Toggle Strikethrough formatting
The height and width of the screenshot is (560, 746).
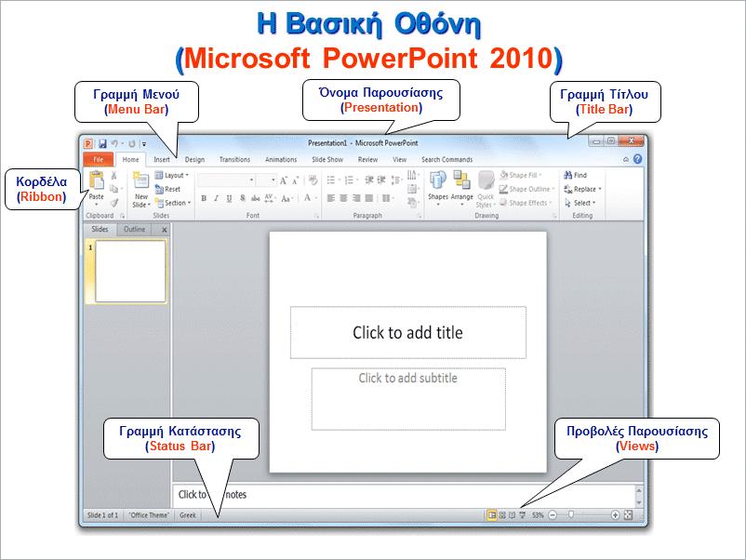pos(256,198)
